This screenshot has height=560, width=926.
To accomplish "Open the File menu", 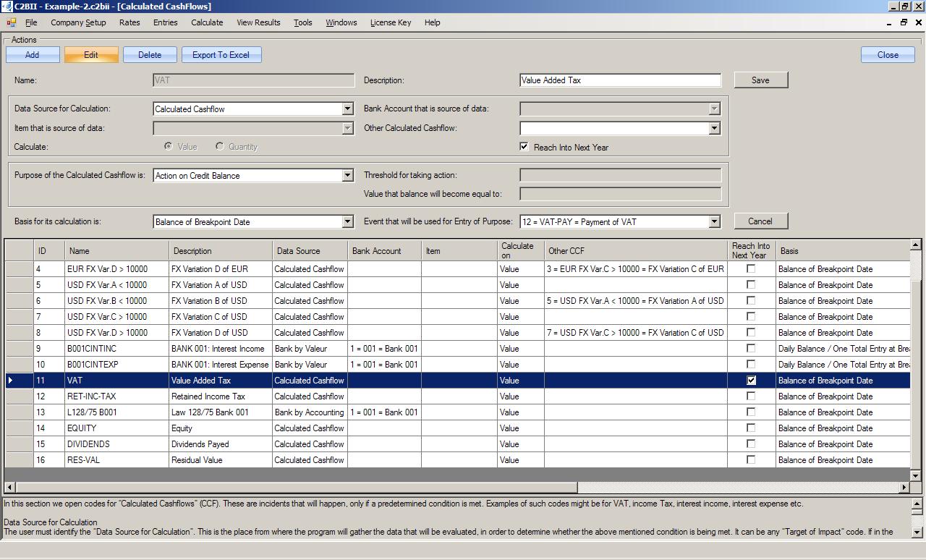I will click(x=31, y=22).
